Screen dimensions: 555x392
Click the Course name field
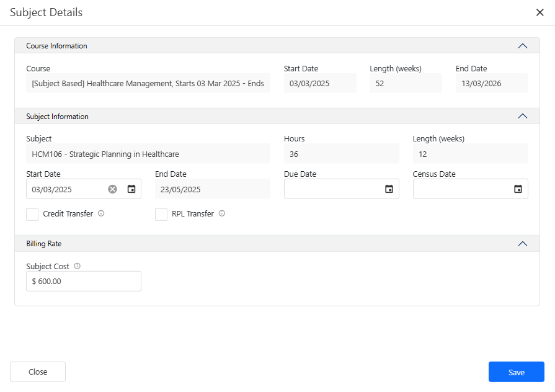(x=148, y=84)
